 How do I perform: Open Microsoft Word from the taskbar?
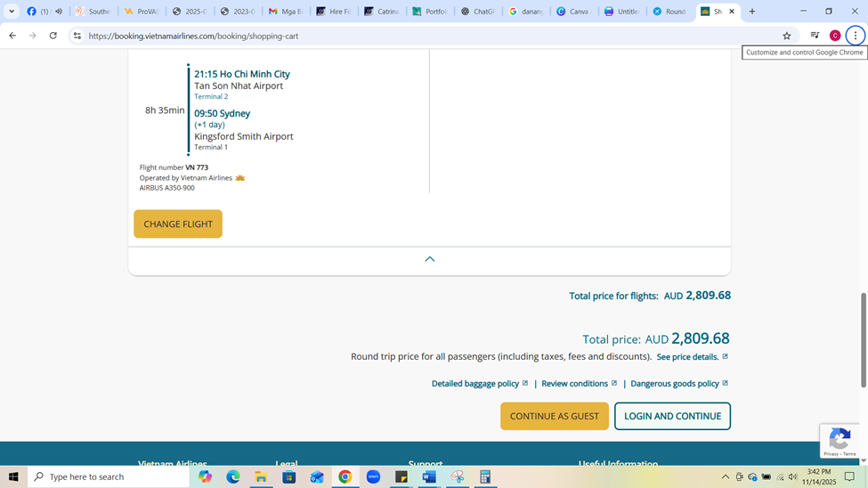[429, 476]
